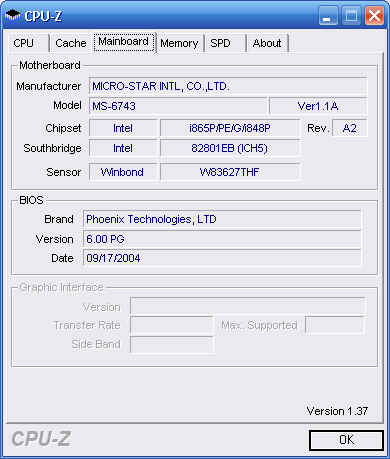Click the Version 1.37 text
Image resolution: width=390 pixels, height=459 pixels.
tap(337, 411)
